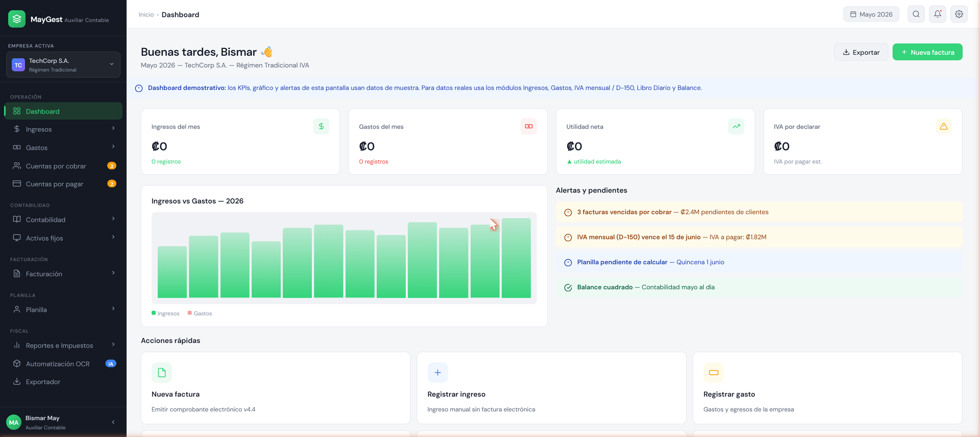The image size is (980, 437).
Task: Go to Automatización OCR in sidebar
Action: tap(63, 363)
